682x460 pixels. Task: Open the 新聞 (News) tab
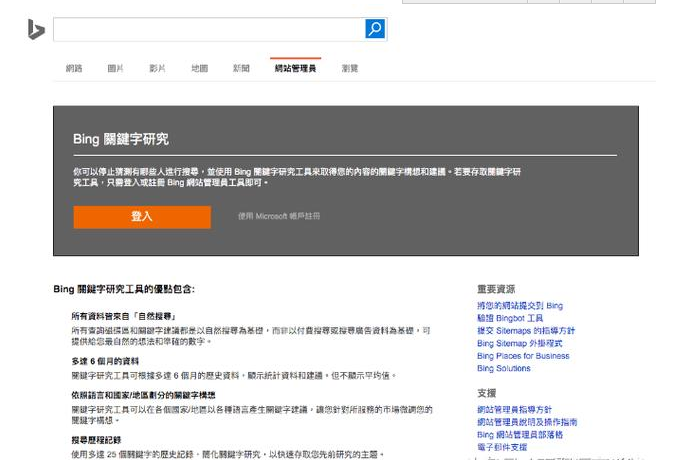[242, 69]
